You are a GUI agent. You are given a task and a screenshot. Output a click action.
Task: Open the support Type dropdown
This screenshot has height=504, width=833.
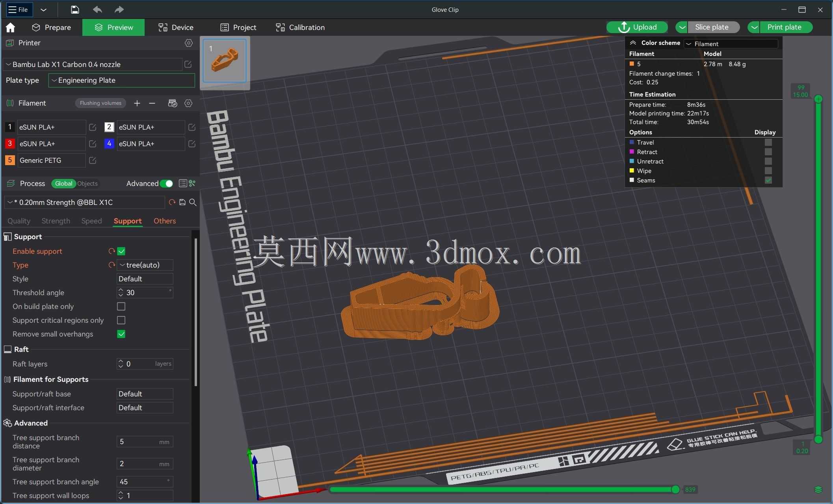tap(145, 265)
